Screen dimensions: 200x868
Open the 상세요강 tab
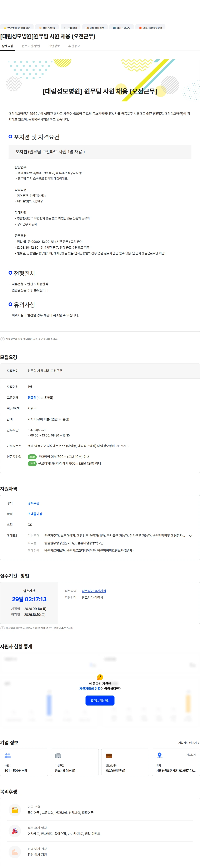(x=7, y=46)
